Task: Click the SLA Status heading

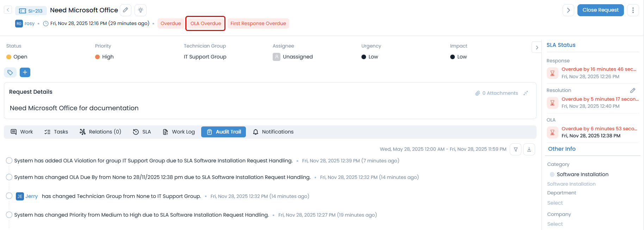Action: click(561, 45)
